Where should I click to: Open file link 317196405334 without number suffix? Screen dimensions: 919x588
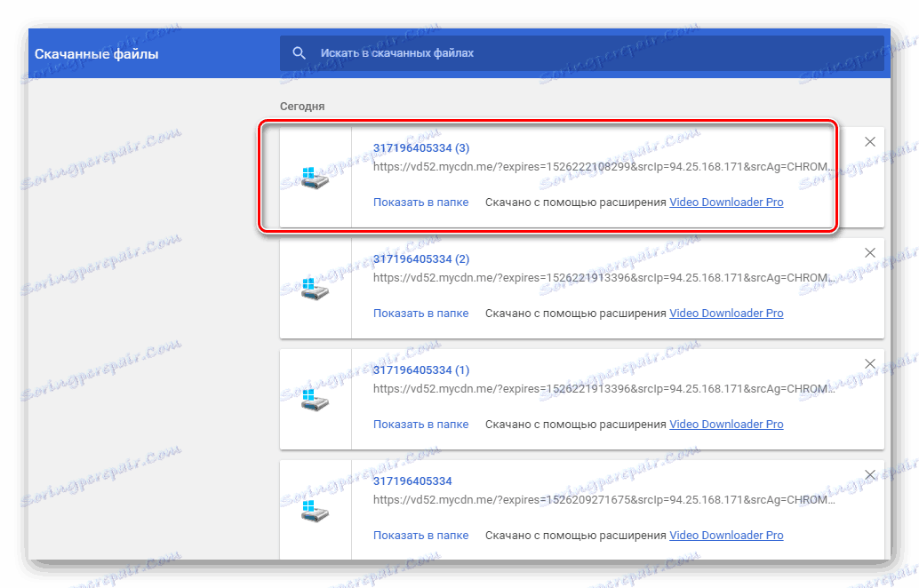[x=412, y=481]
